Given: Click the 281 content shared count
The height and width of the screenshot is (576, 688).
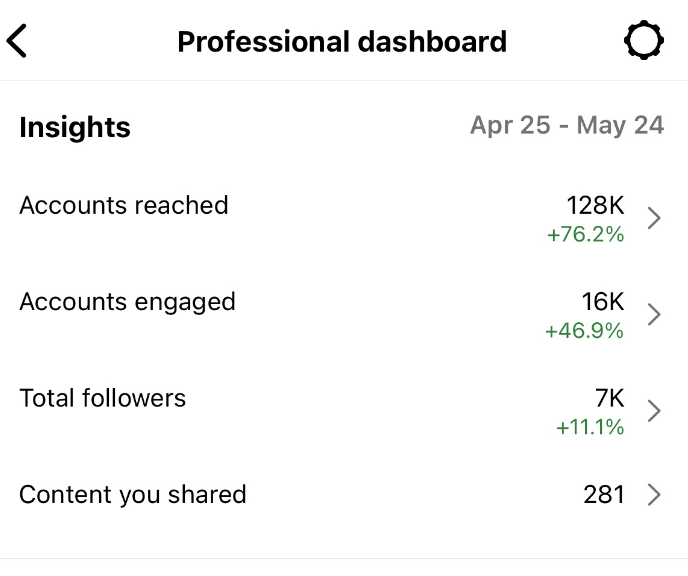Looking at the screenshot, I should point(604,494).
